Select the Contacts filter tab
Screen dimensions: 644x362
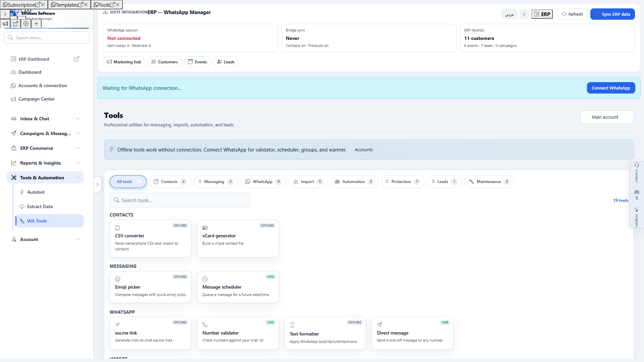tap(170, 182)
